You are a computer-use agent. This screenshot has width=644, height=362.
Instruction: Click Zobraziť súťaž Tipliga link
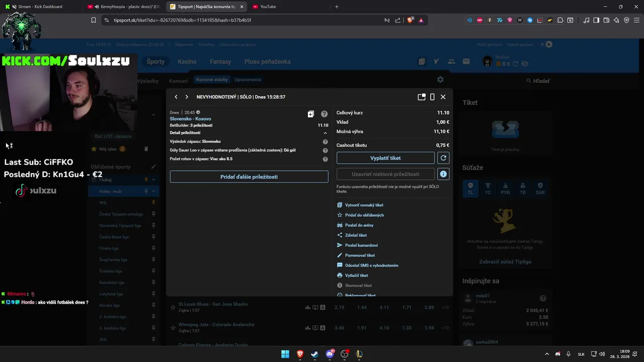pyautogui.click(x=505, y=262)
